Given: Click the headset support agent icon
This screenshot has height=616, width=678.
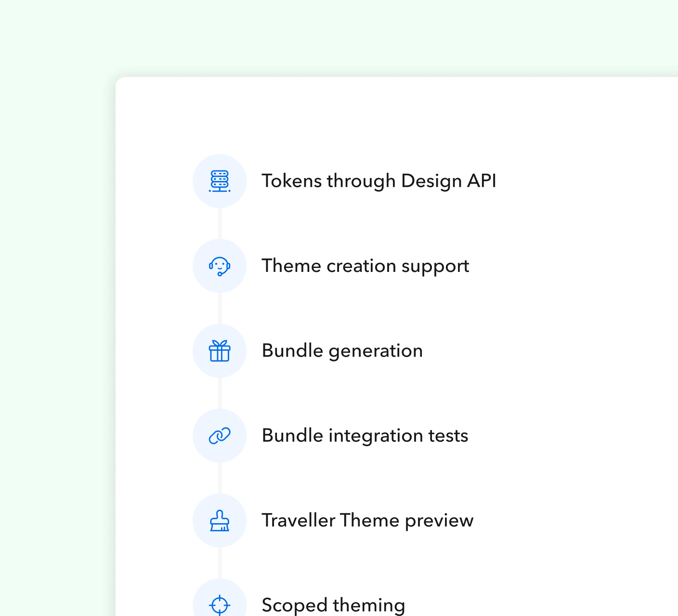Looking at the screenshot, I should click(x=220, y=266).
